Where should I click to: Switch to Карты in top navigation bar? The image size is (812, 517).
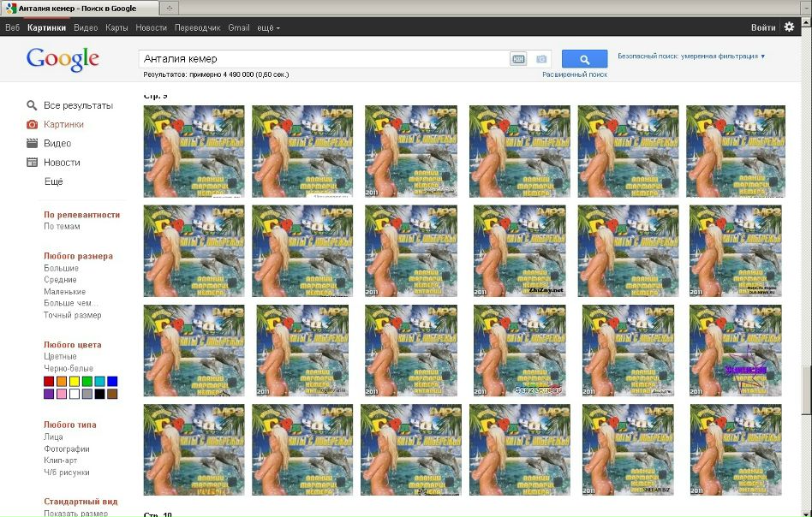pyautogui.click(x=116, y=28)
